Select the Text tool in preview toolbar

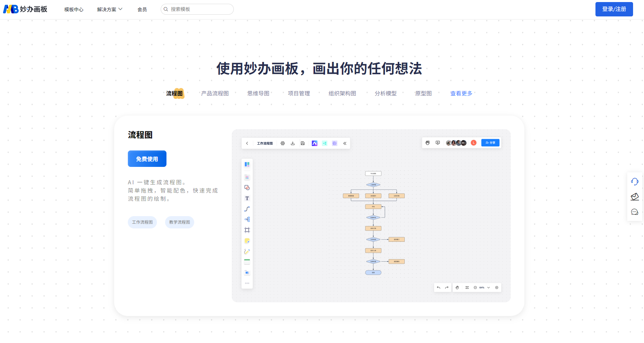click(247, 198)
